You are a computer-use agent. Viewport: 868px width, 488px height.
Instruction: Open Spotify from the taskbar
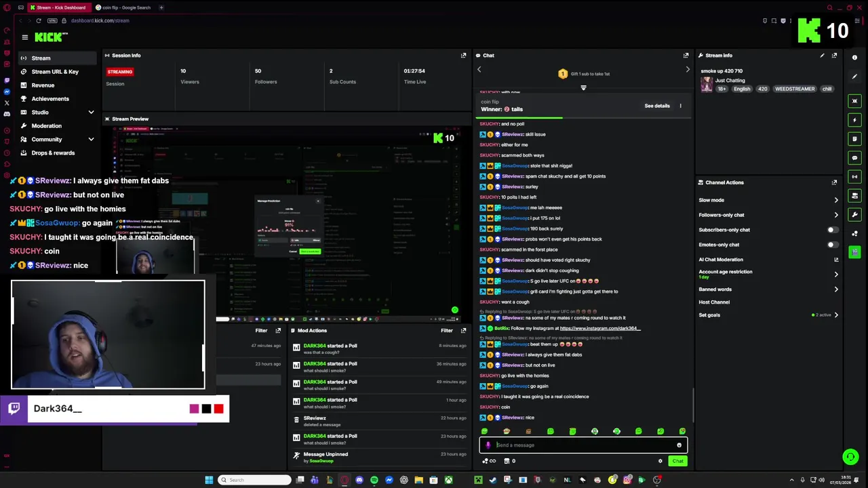coord(374,480)
